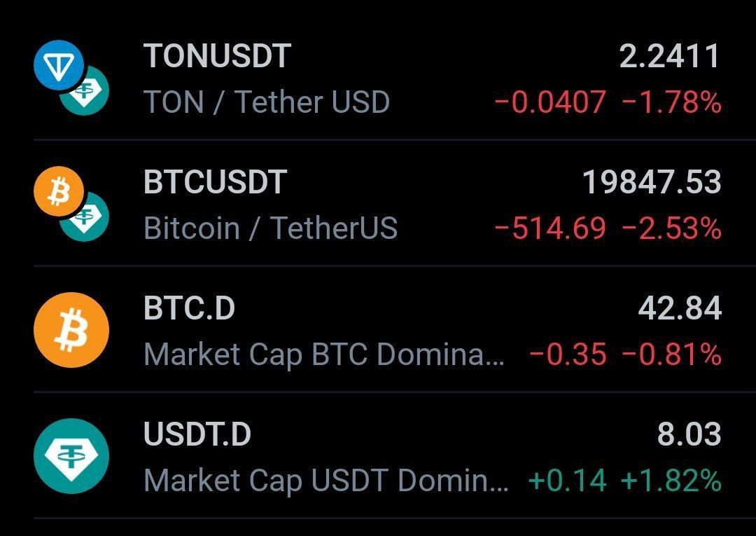
Task: Open the TONUSDT symbol
Action: pyautogui.click(x=217, y=56)
